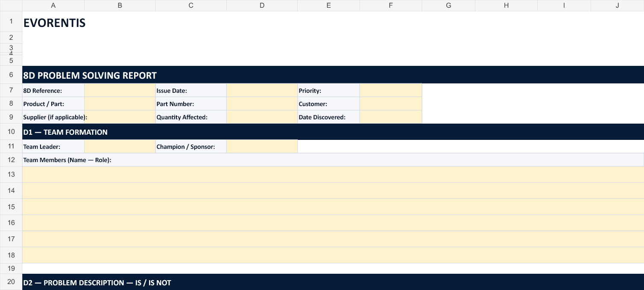
Task: Select column C header
Action: pyautogui.click(x=191, y=5)
